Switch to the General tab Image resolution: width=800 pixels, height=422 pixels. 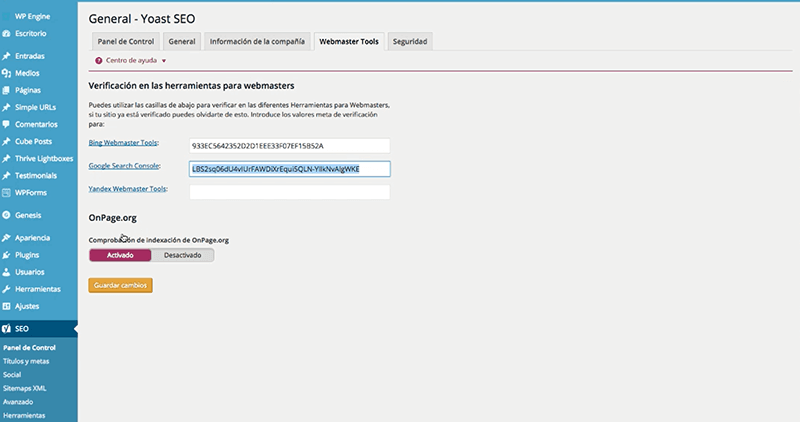(182, 41)
